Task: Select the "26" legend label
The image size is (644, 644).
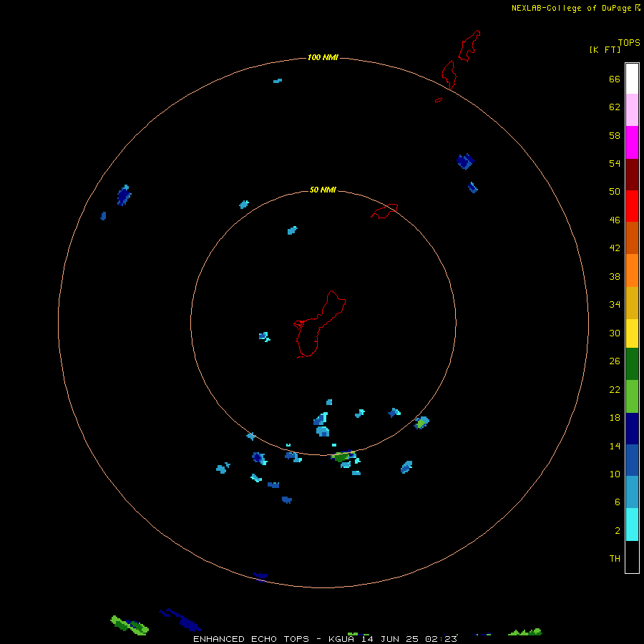Action: point(615,361)
